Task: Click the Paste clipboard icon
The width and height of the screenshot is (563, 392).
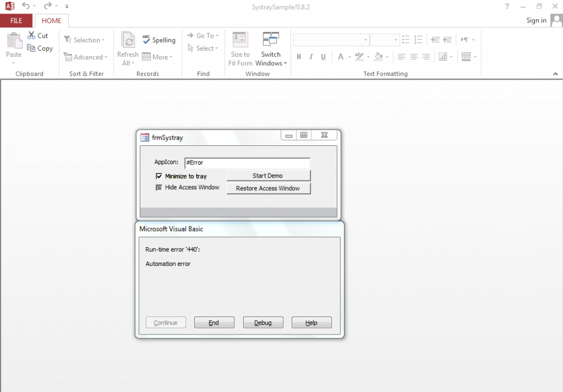Action: pos(15,40)
